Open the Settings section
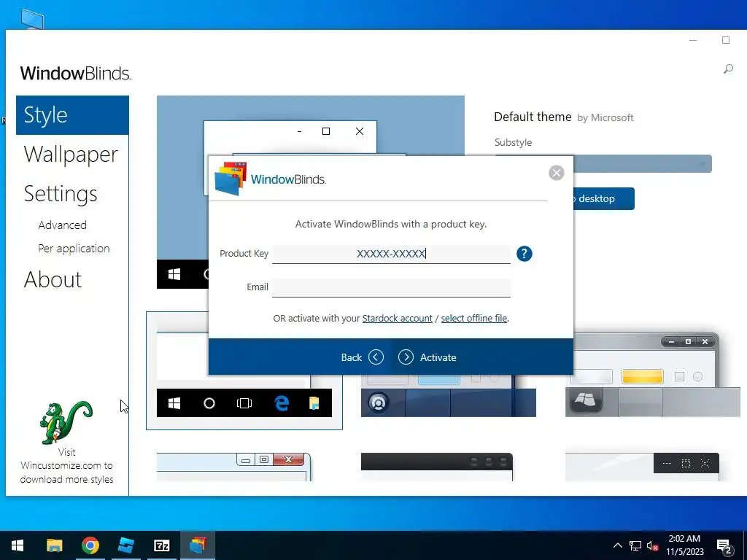The width and height of the screenshot is (747, 560). 61,194
